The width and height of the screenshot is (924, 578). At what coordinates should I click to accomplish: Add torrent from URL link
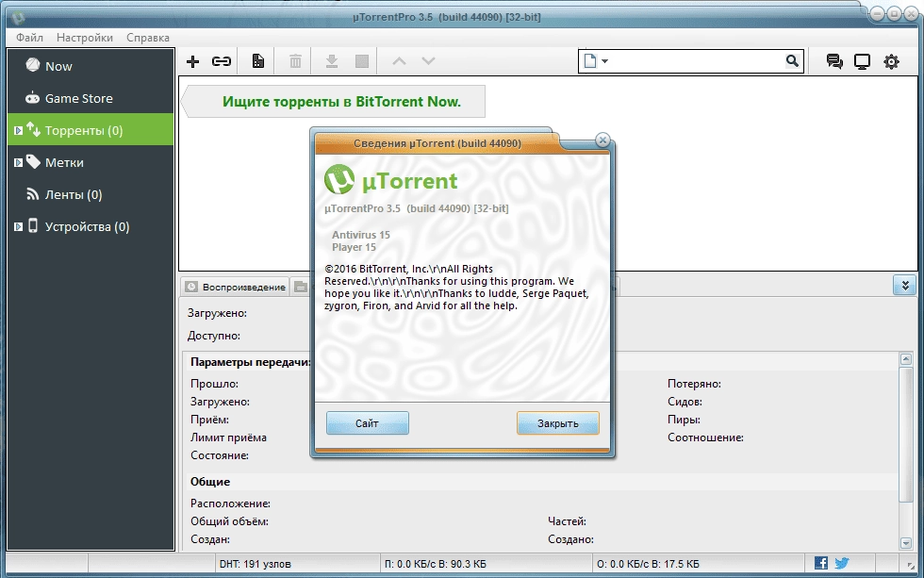221,60
